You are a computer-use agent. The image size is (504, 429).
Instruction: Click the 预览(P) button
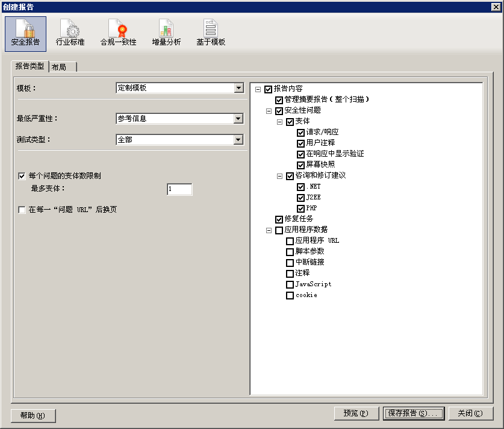356,413
